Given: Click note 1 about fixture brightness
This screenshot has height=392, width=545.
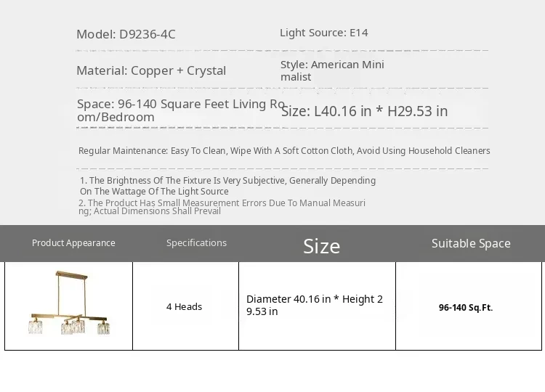Looking at the screenshot, I should coord(227,186).
